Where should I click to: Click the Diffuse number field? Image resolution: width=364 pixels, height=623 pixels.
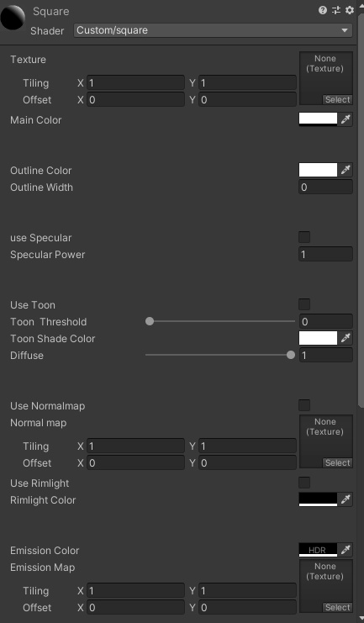click(325, 355)
